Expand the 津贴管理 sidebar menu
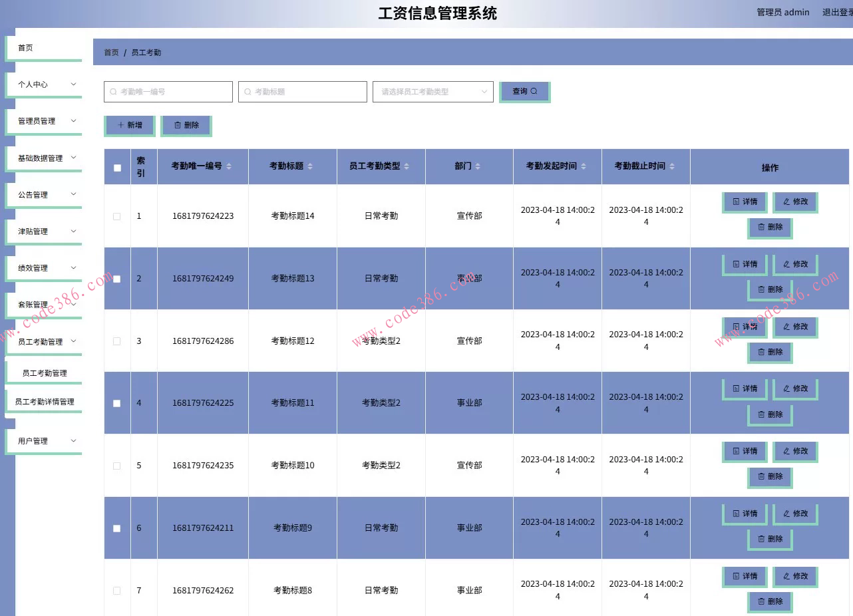 click(44, 231)
